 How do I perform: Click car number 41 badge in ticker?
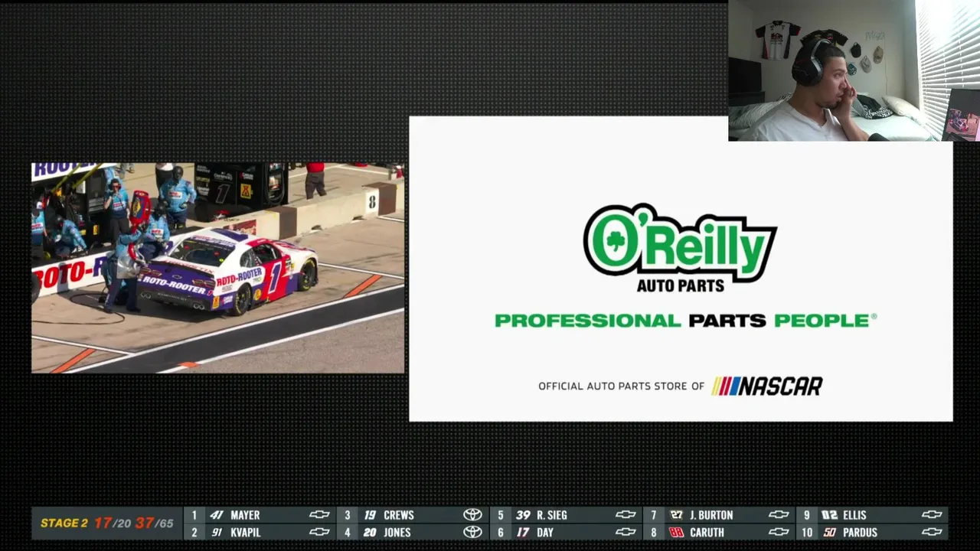tap(217, 515)
